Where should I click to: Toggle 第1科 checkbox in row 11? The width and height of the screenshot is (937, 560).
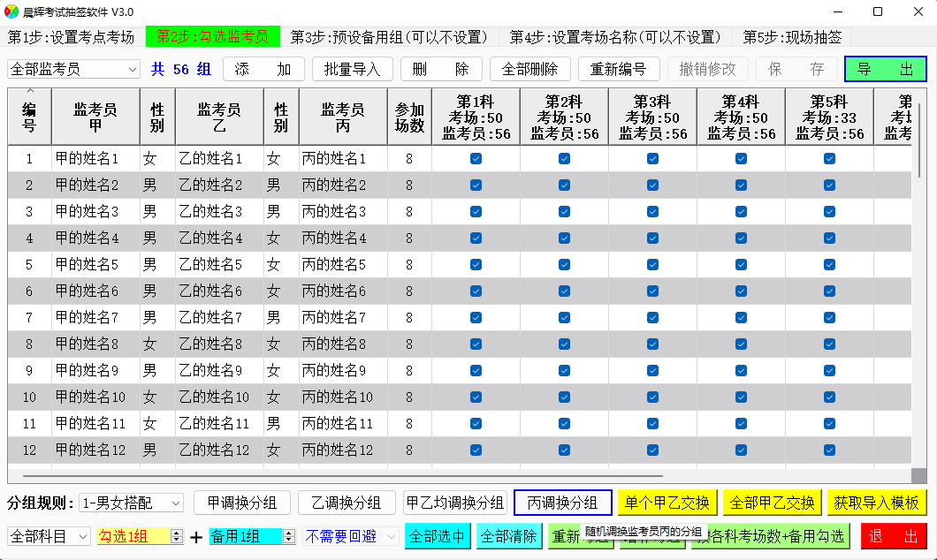click(476, 423)
